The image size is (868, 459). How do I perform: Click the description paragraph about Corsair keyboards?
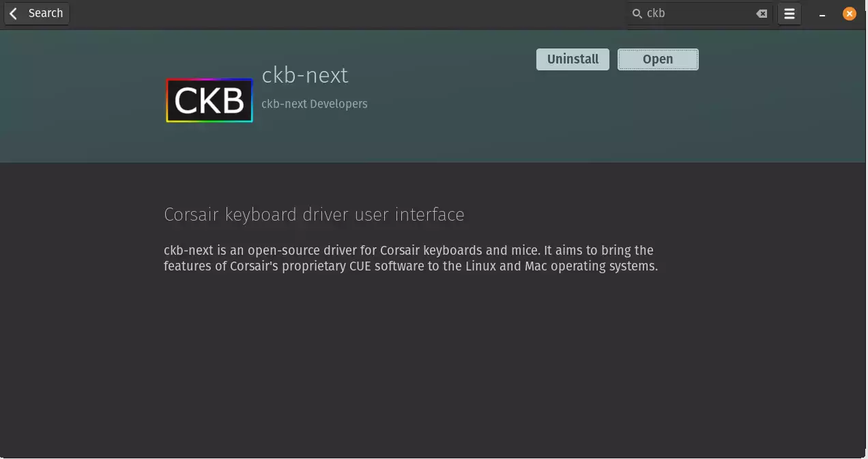pyautogui.click(x=411, y=258)
